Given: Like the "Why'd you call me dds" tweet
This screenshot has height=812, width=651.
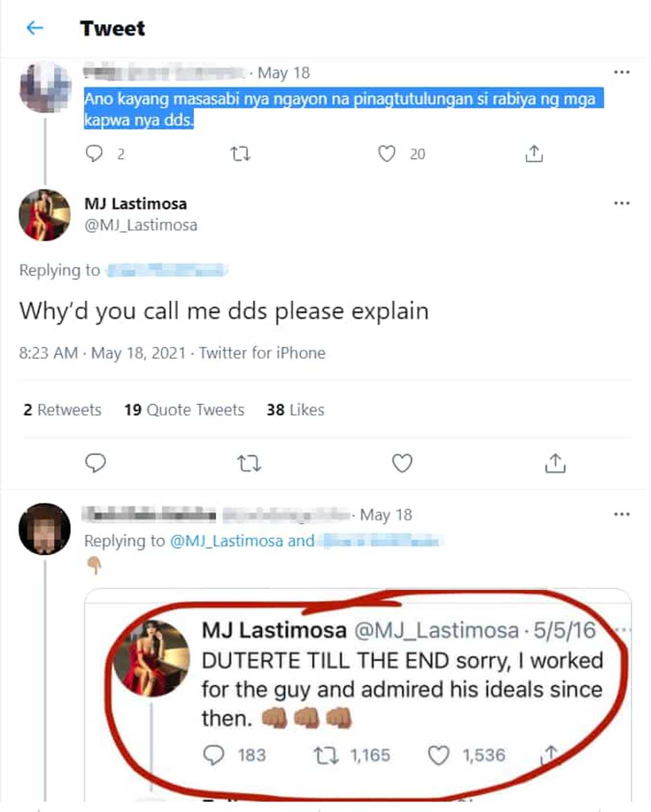Looking at the screenshot, I should point(402,463).
